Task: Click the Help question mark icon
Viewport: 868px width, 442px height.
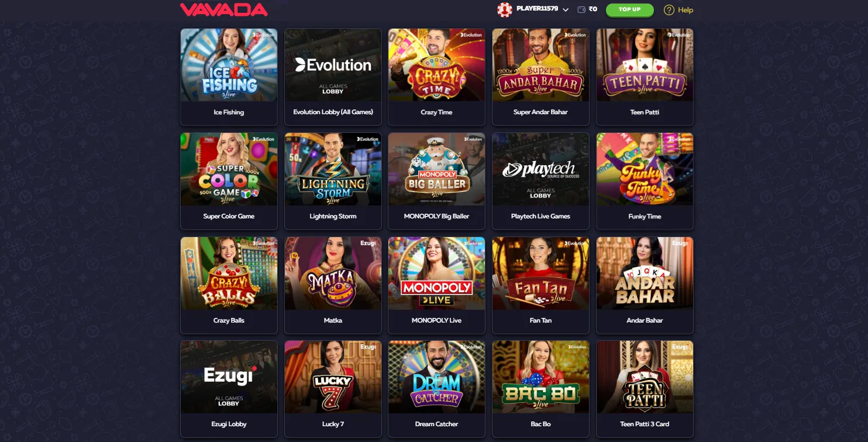Action: (x=669, y=10)
